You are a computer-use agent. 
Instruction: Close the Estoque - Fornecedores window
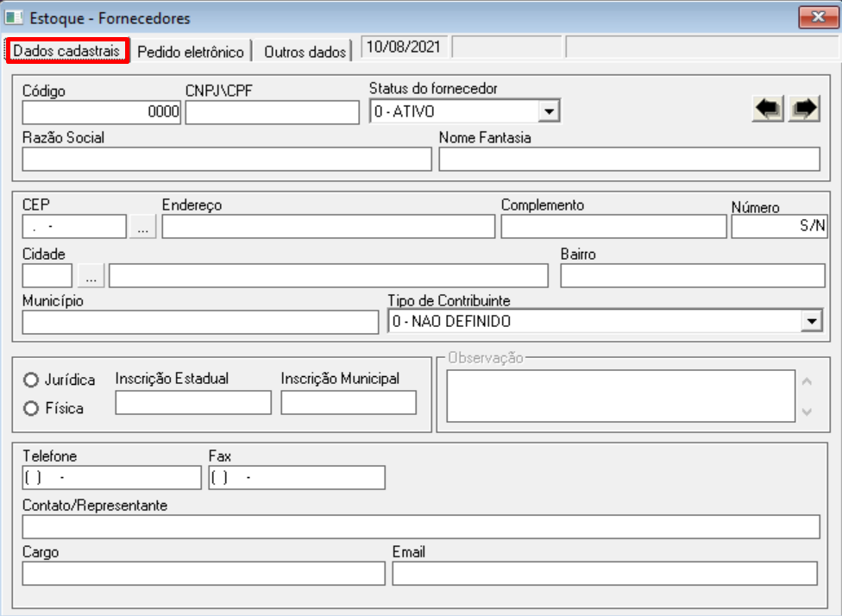[x=818, y=17]
